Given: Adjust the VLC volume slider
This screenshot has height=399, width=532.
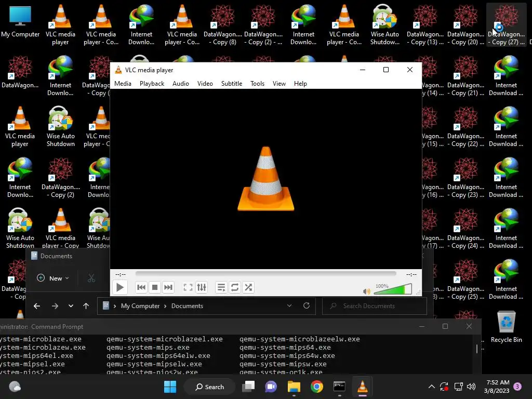Looking at the screenshot, I should point(393,289).
